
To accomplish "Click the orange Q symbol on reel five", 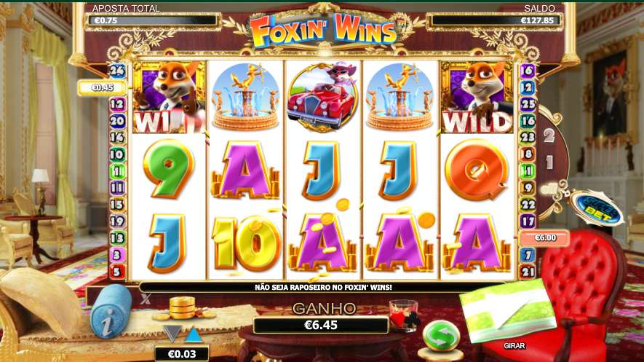I will [x=477, y=170].
